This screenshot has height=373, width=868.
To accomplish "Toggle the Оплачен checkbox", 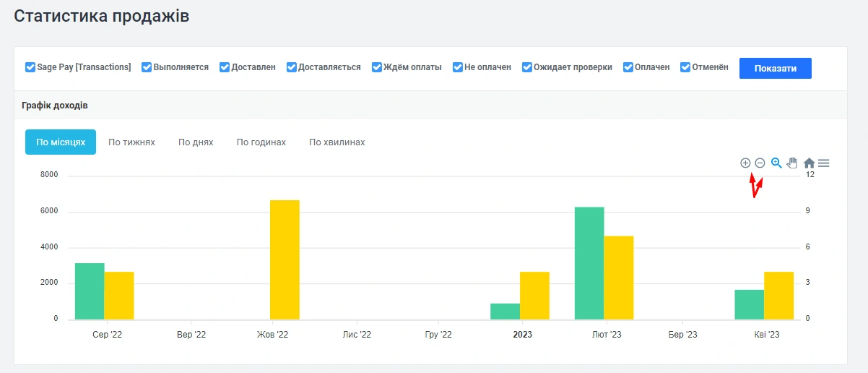I will coord(628,67).
